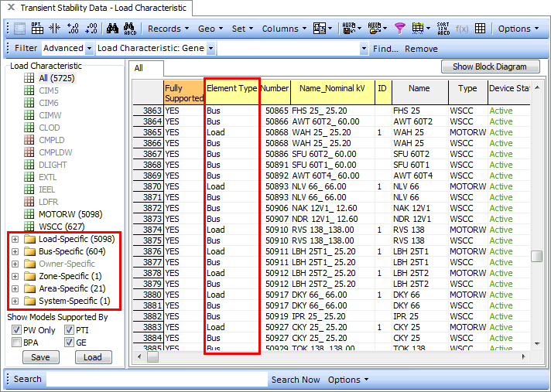
Task: Click the pink funnel filter icon
Action: point(399,29)
